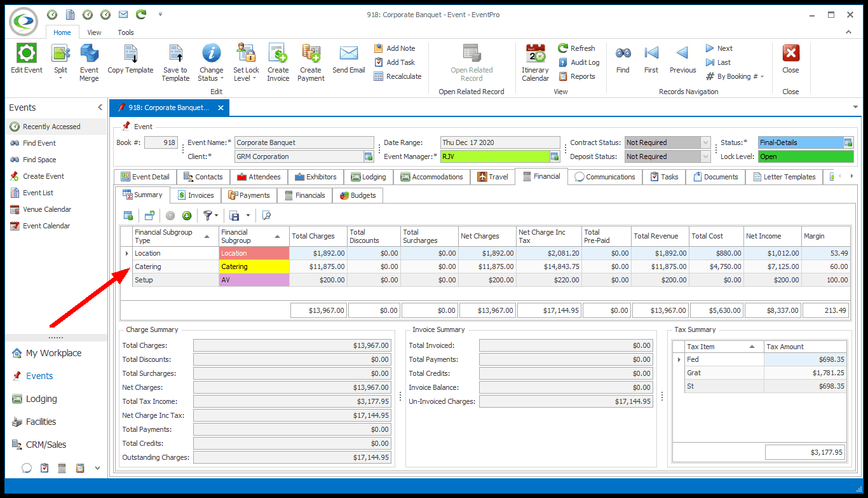
Task: Click the Refresh button in View group
Action: pyautogui.click(x=576, y=48)
